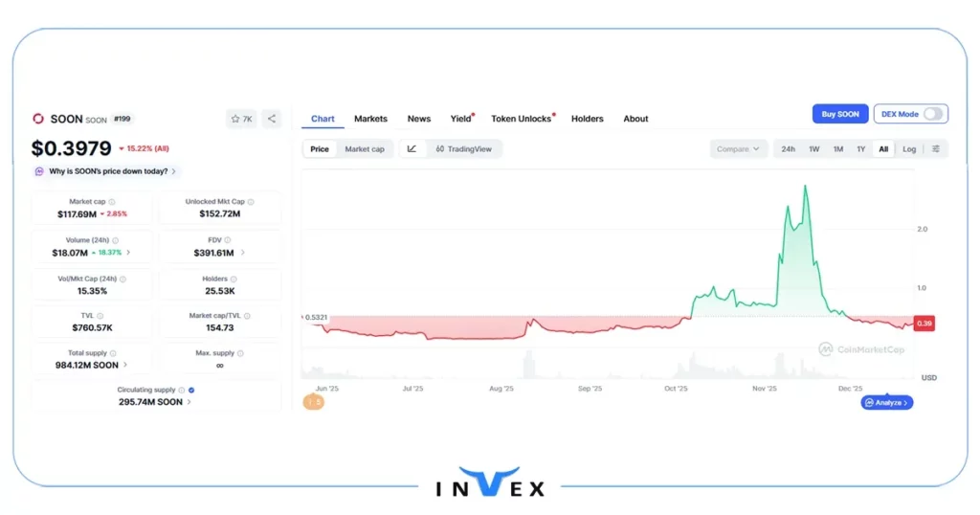
Task: Expand Total supply 984.12M SOON details
Action: (124, 365)
